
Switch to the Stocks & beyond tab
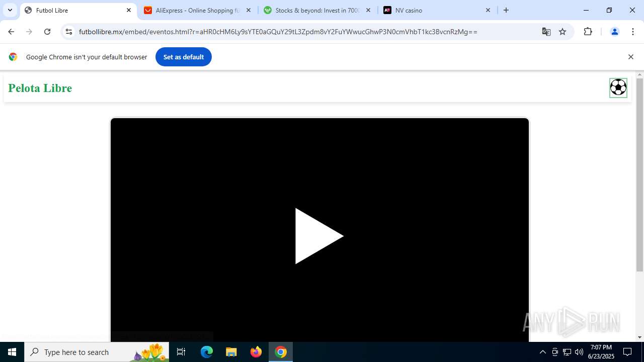[317, 10]
